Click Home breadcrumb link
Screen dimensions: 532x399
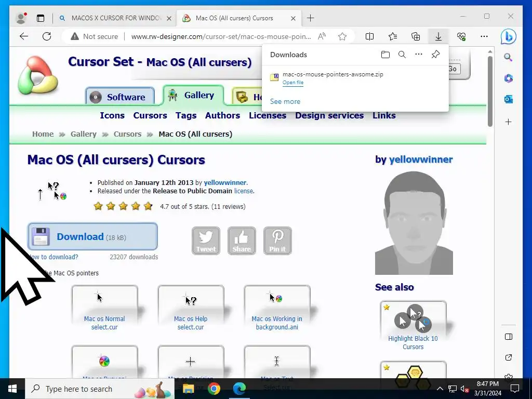coord(43,134)
